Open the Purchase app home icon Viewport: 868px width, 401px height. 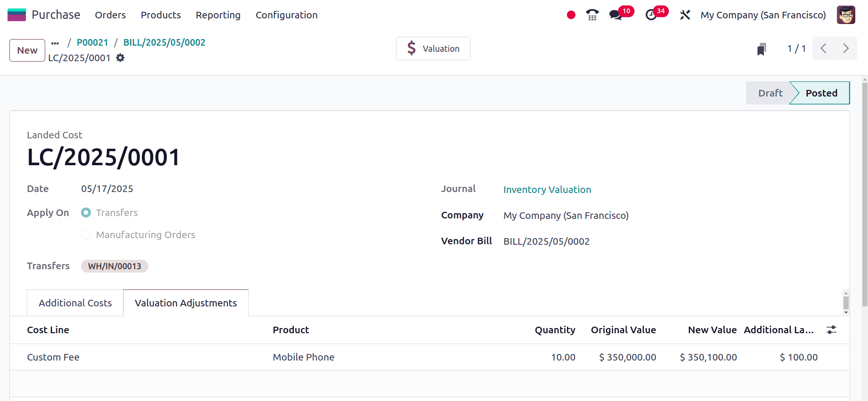(16, 15)
